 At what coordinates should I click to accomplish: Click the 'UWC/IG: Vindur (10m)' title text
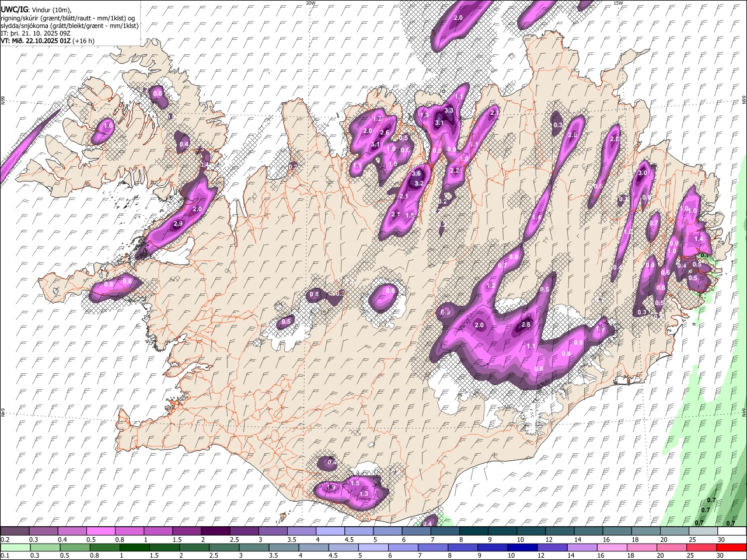[x=36, y=9]
